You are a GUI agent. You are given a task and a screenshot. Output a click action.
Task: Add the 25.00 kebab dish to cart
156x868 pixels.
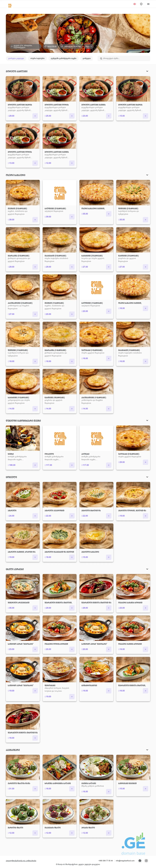coord(72,116)
